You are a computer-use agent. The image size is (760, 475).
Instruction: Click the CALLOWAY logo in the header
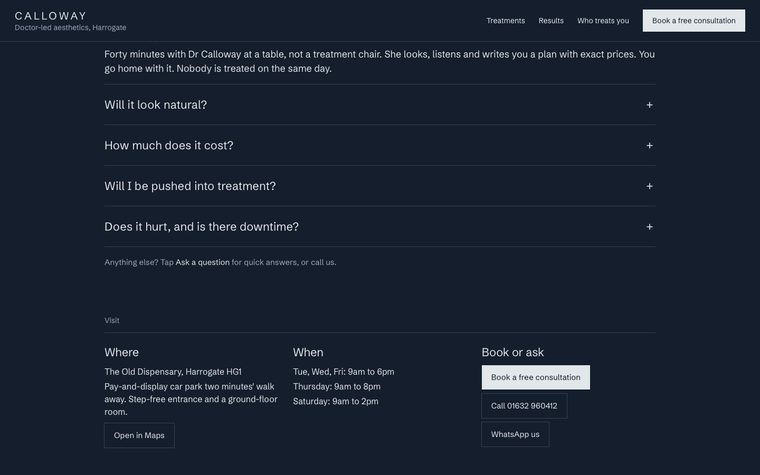(50, 16)
